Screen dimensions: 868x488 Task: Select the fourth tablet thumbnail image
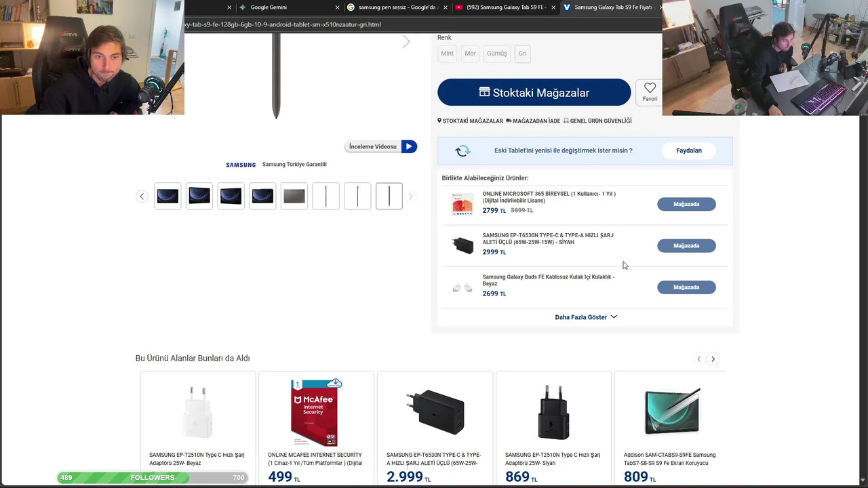[262, 196]
